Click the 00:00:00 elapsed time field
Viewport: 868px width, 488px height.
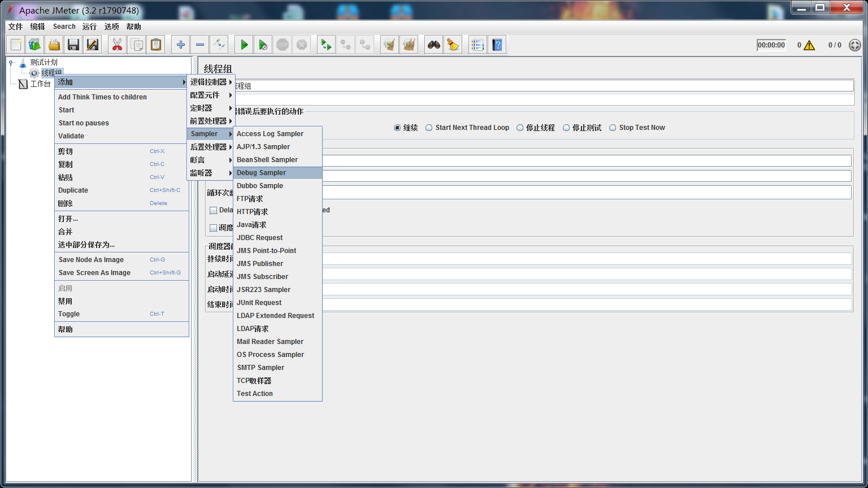click(x=771, y=45)
